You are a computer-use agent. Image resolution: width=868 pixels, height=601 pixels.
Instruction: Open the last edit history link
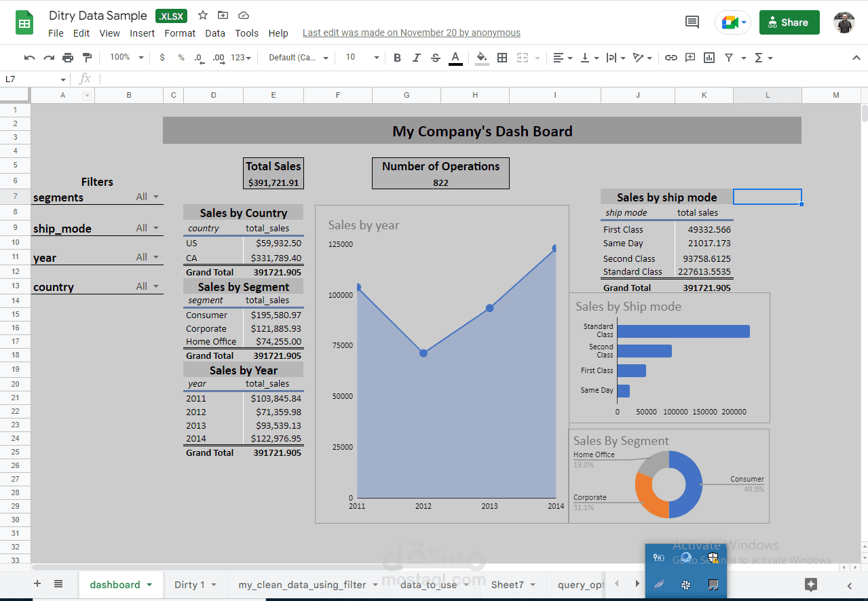(x=411, y=32)
